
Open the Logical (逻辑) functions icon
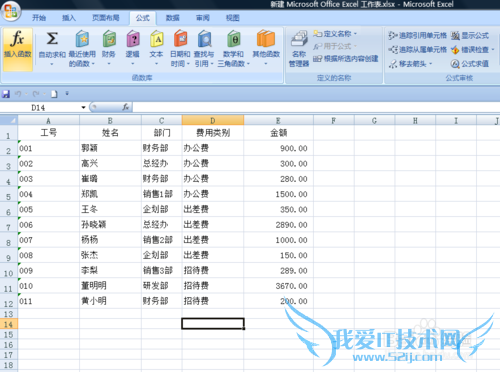133,39
